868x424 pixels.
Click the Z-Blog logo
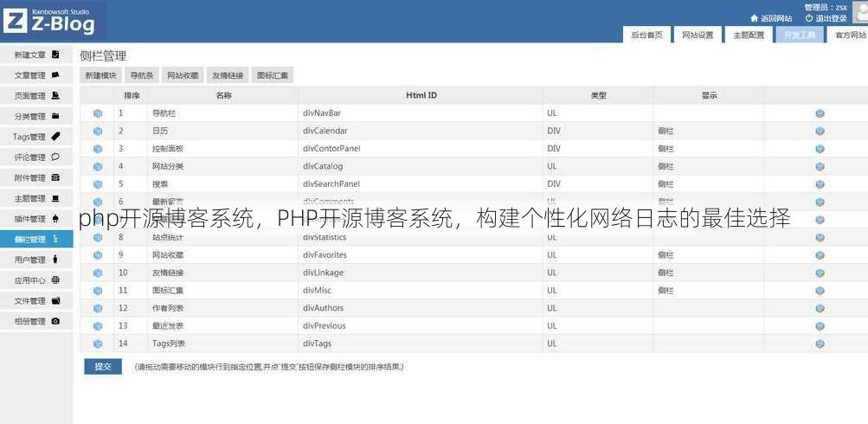[x=48, y=21]
